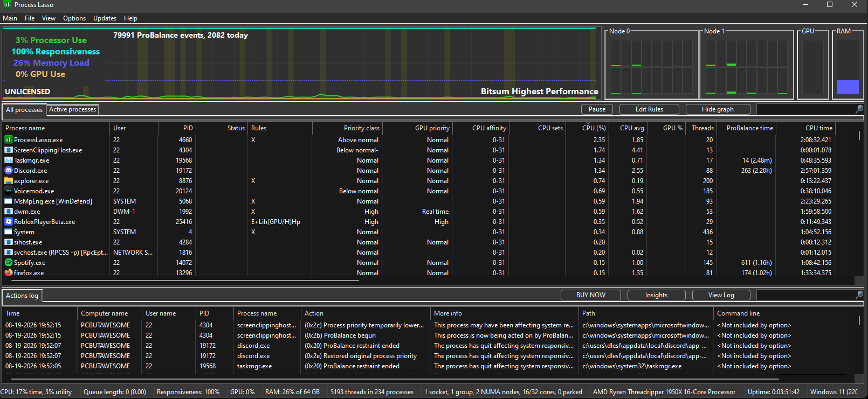The image size is (868, 399).
Task: Sort Actions log by Computer name column
Action: 110,313
